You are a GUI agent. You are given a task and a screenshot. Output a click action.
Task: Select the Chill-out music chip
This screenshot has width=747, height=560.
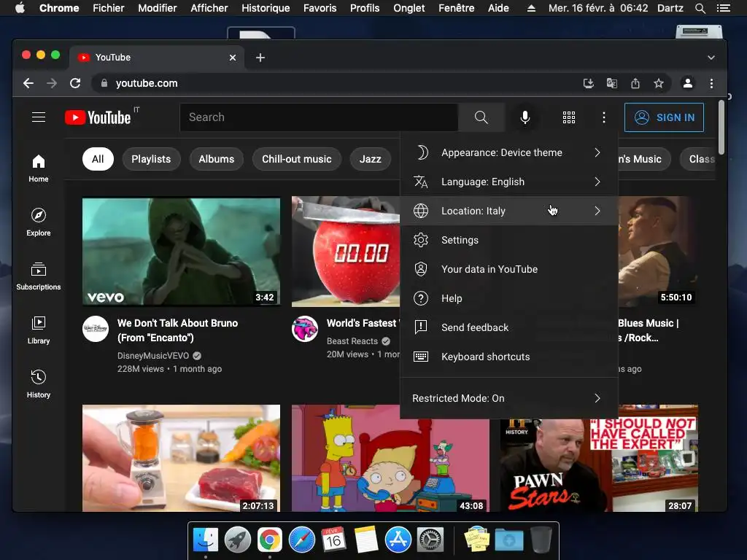pos(297,159)
